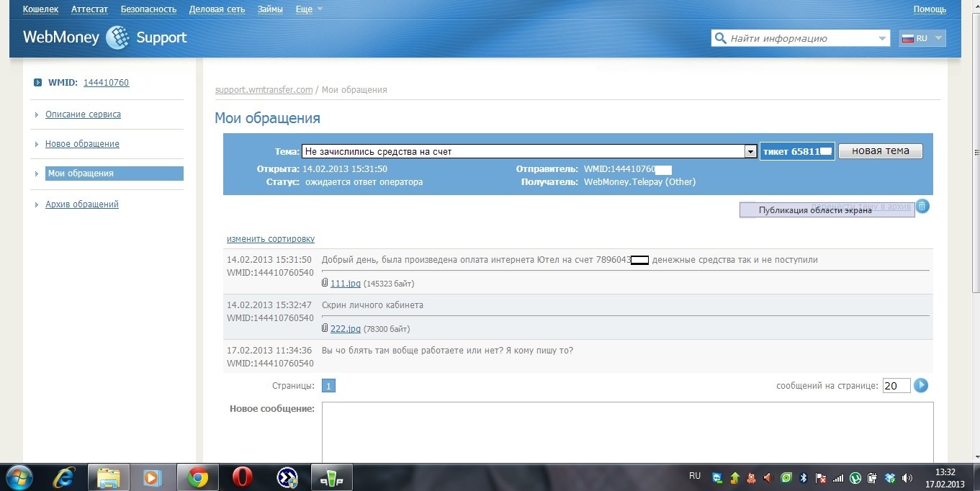Click the timestamp 17.02.2013 11:34:36
The image size is (980, 491).
point(269,351)
